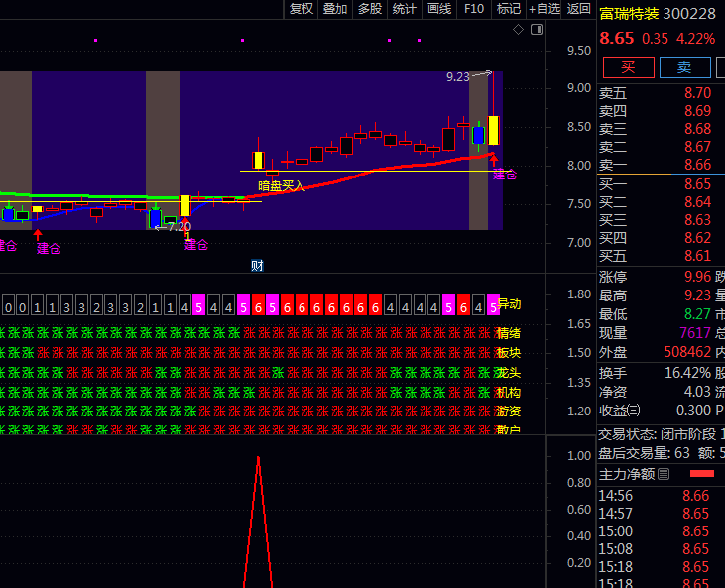Click 卖四 price 8.69
The image size is (725, 588).
pos(697,111)
